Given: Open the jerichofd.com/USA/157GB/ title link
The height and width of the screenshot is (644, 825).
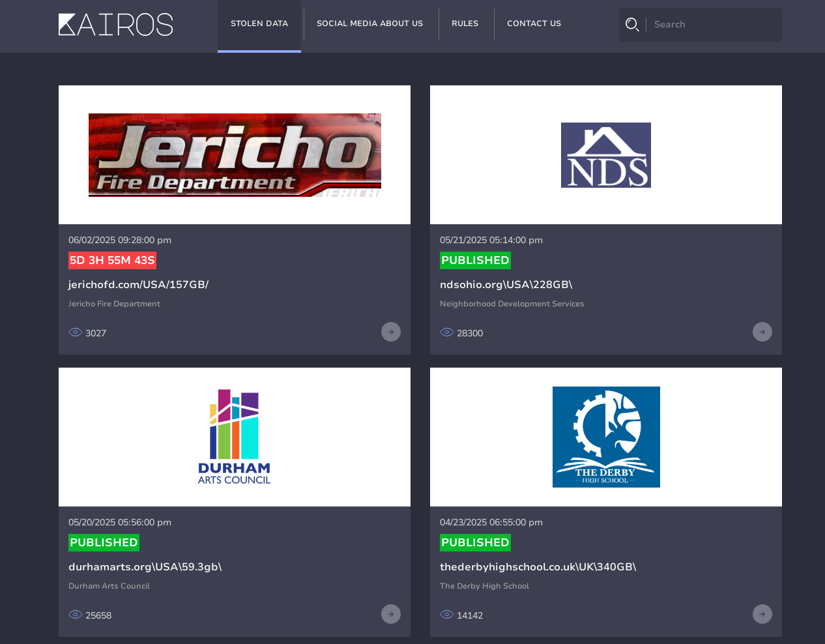Looking at the screenshot, I should click(138, 285).
